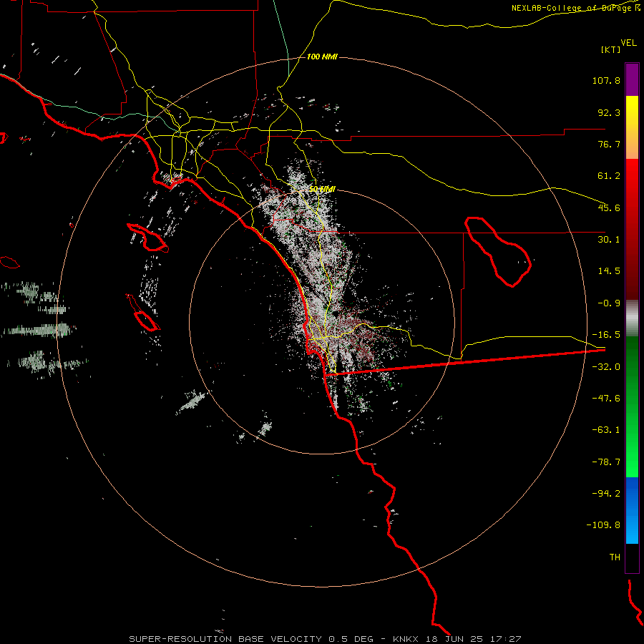Select the 30.1 scale value
The width and height of the screenshot is (644, 644).
609,240
